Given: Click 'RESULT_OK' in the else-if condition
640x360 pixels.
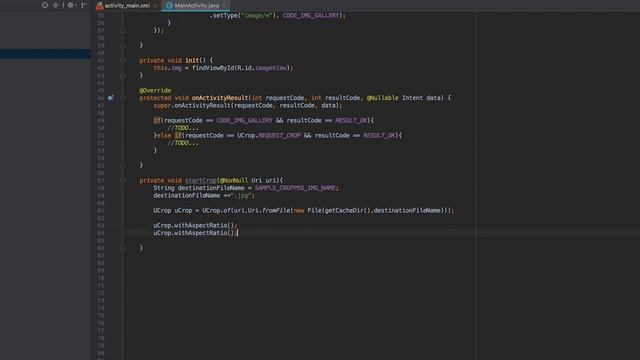Looking at the screenshot, I should point(379,136).
